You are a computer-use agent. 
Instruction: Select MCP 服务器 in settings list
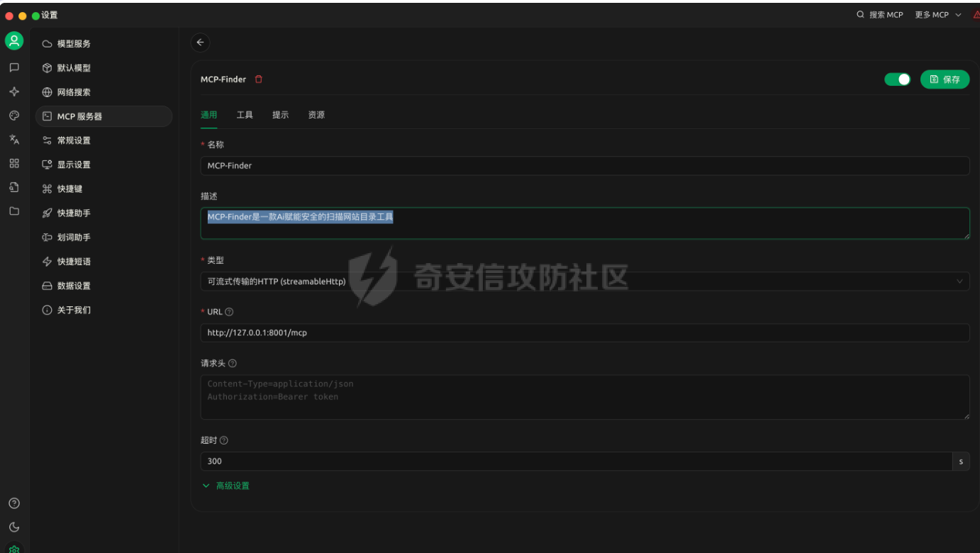coord(104,116)
